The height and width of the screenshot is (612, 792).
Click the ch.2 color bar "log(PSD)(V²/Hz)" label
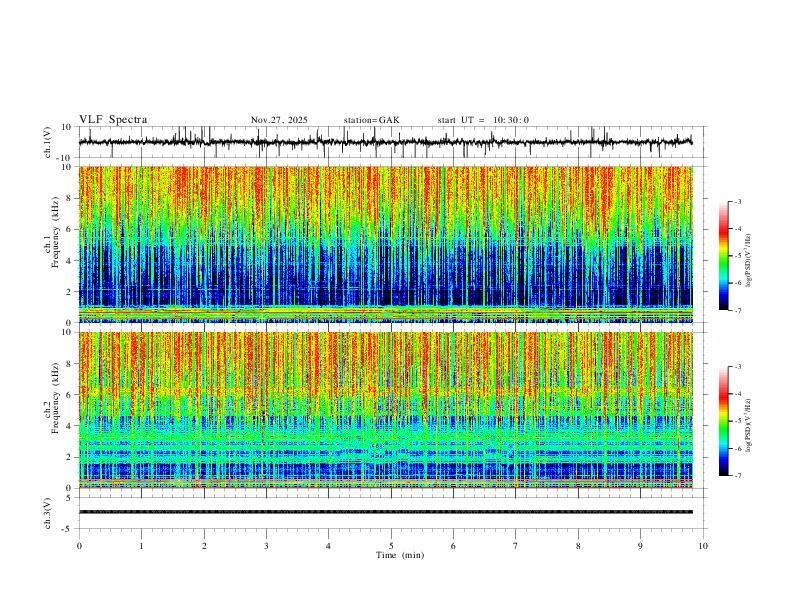point(749,426)
